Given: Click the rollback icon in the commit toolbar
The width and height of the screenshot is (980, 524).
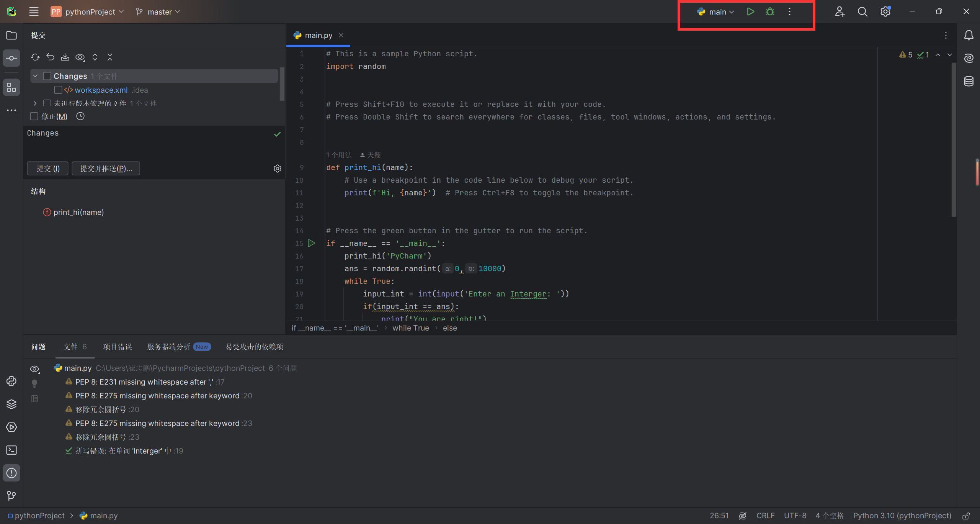Looking at the screenshot, I should (x=50, y=57).
